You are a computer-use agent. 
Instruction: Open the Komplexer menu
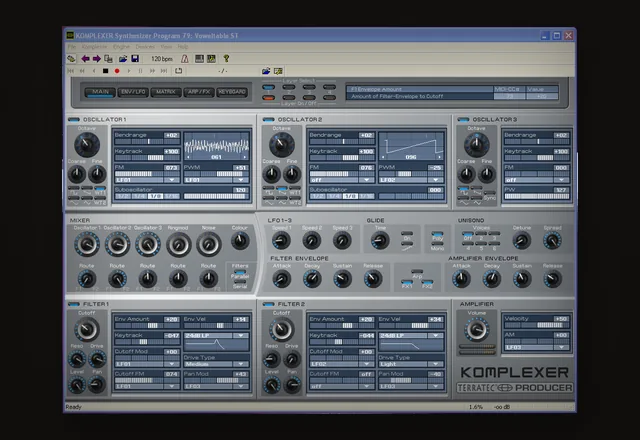[x=94, y=47]
